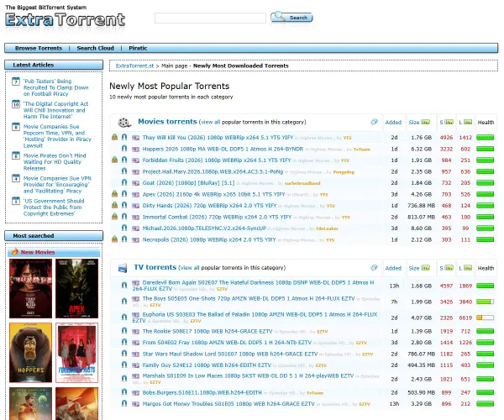The width and height of the screenshot is (504, 420).
Task: Click the Search button
Action: (291, 18)
